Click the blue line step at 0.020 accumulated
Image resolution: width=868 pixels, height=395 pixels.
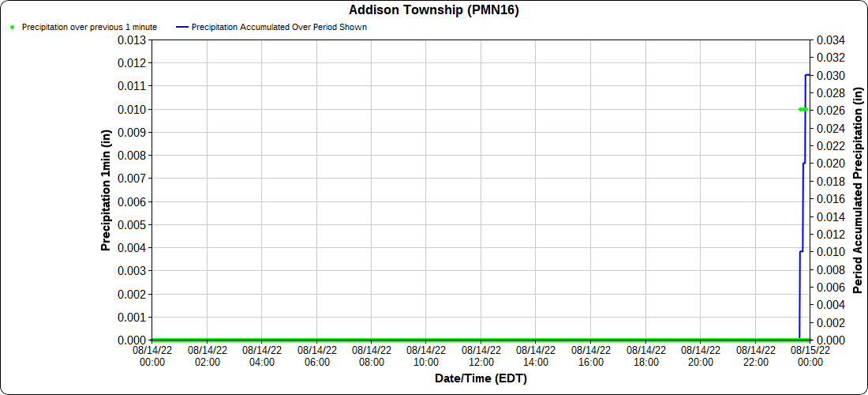click(804, 164)
